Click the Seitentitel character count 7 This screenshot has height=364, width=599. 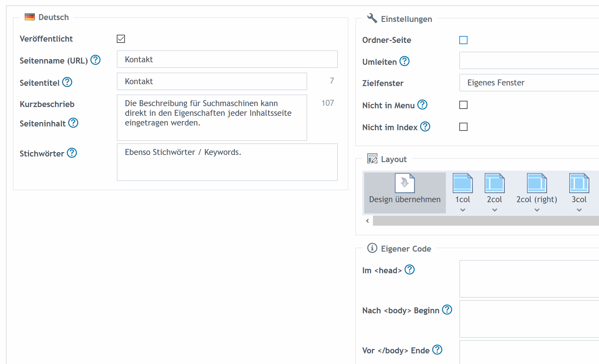click(x=332, y=81)
